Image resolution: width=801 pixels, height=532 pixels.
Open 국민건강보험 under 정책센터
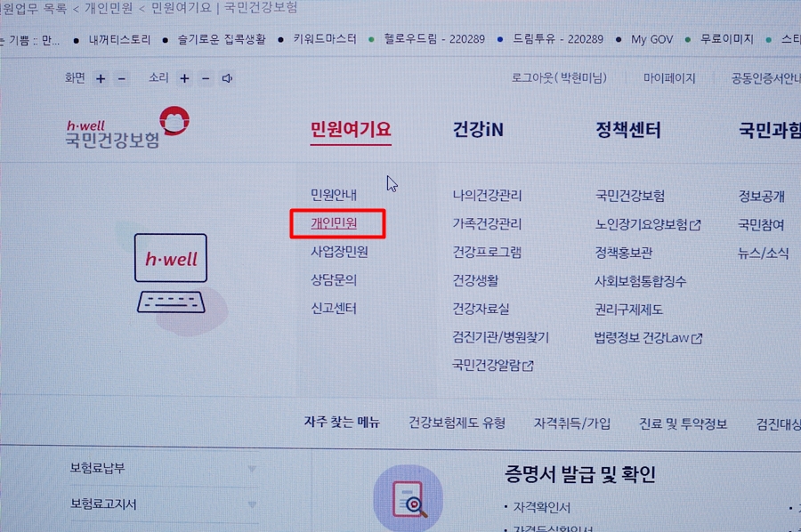630,196
